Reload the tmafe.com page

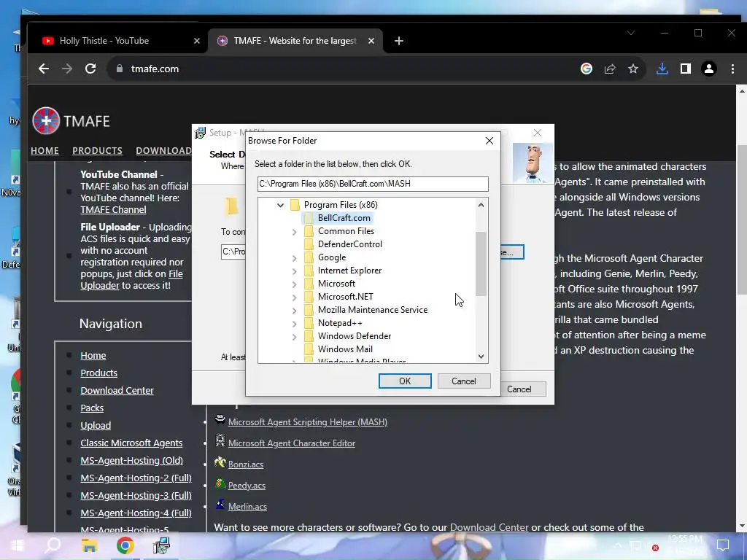[x=90, y=69]
